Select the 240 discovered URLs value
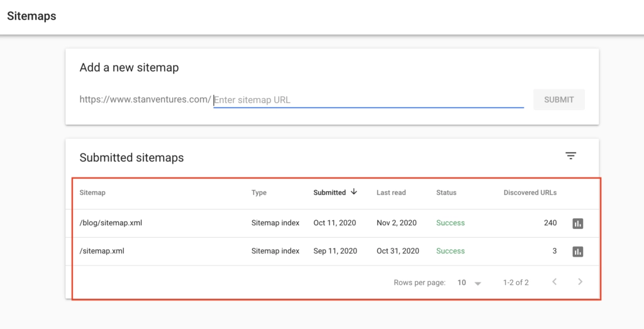 pos(550,223)
